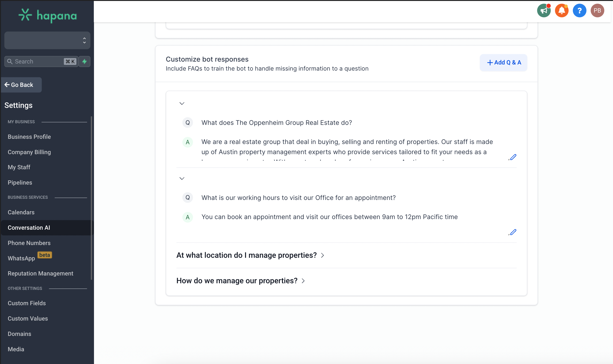
Task: Click the Go Back button
Action: 21,85
